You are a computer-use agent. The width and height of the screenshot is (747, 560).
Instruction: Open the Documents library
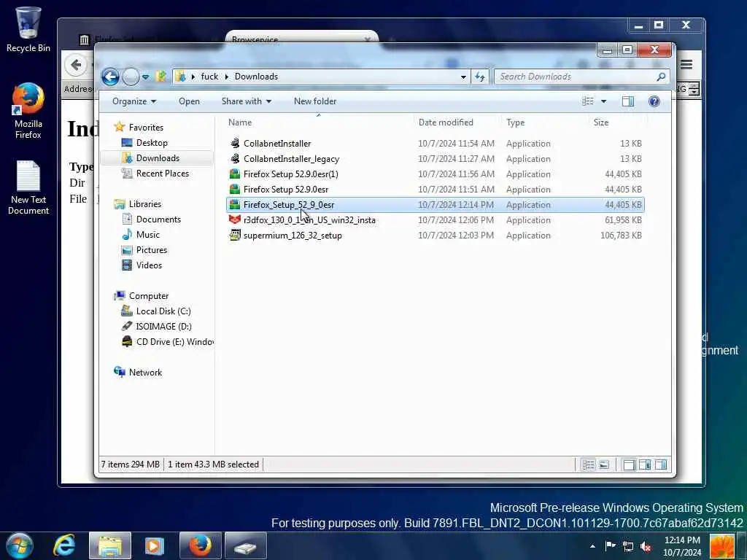(158, 219)
